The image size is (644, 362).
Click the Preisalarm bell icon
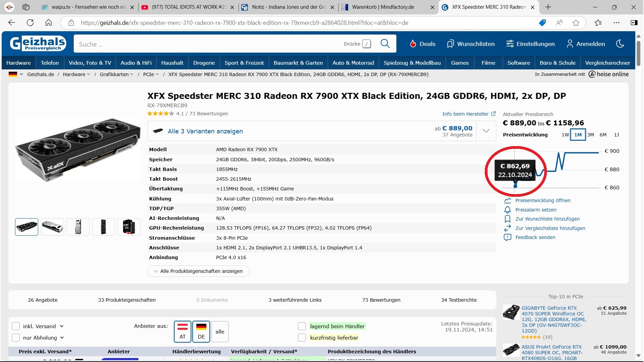tap(507, 210)
